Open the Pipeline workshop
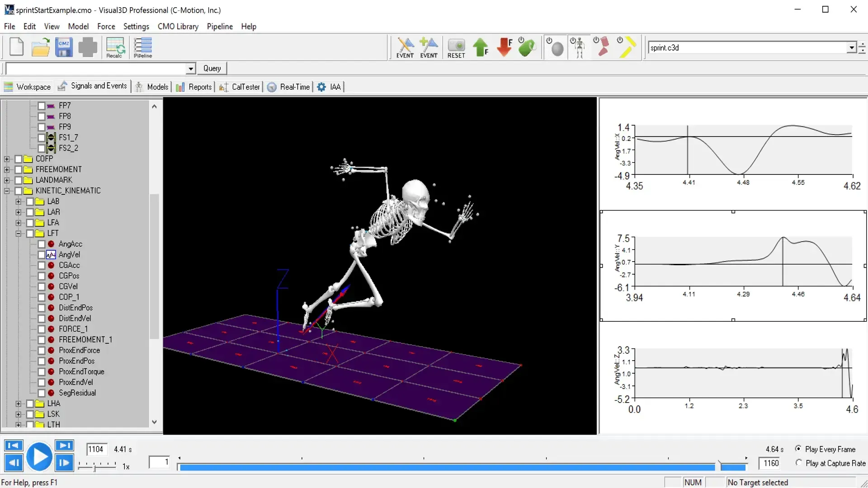This screenshot has width=868, height=488. coord(142,47)
